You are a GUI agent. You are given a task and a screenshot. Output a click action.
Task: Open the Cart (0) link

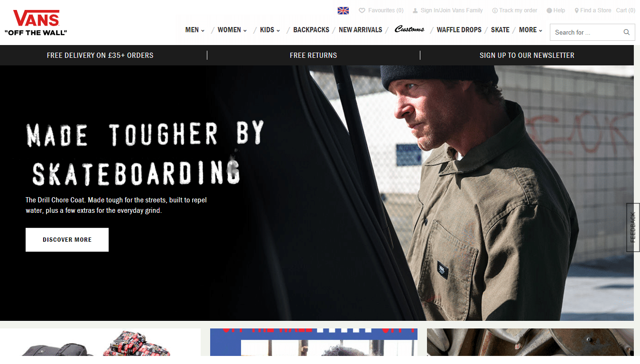pos(625,10)
